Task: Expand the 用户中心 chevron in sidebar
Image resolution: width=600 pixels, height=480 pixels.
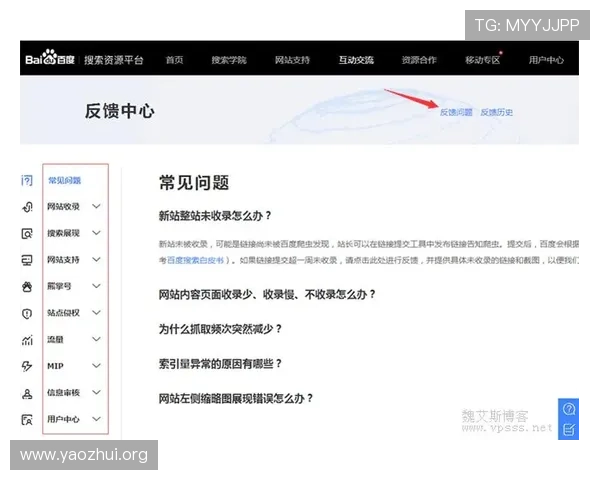Action: click(96, 419)
